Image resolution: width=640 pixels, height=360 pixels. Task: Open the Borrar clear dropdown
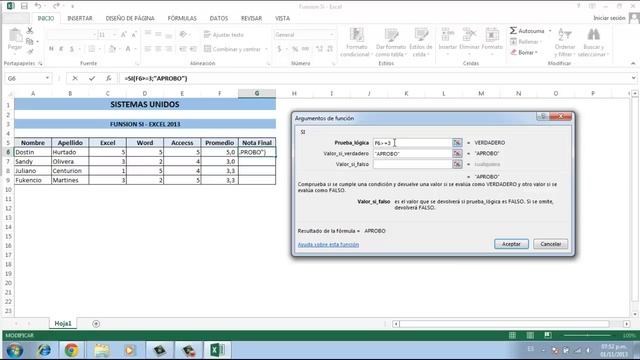(x=524, y=52)
